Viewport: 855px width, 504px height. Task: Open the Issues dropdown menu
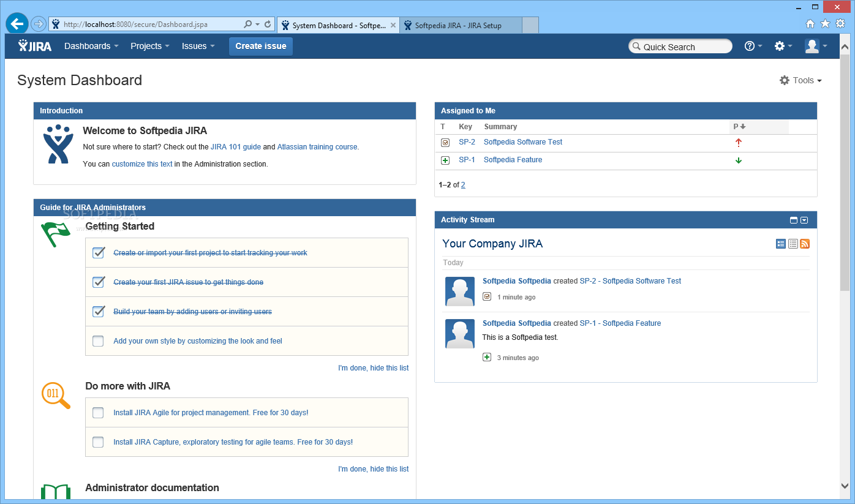pos(198,46)
